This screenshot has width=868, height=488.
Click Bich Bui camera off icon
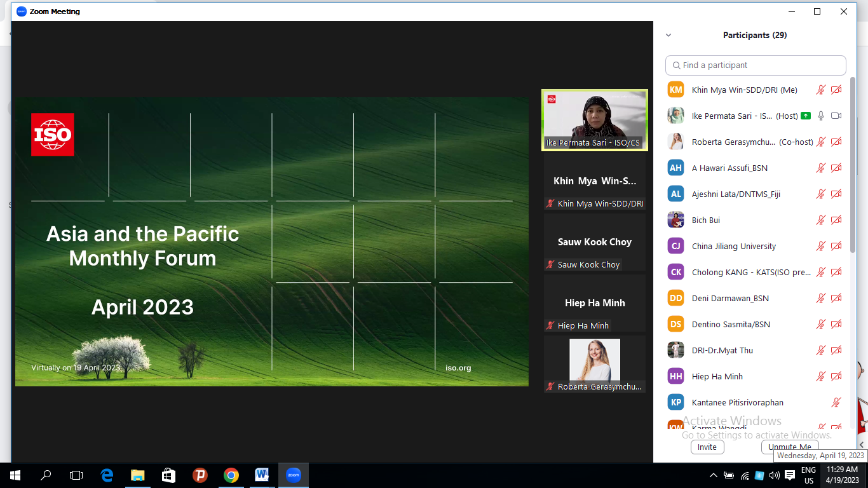pyautogui.click(x=836, y=220)
